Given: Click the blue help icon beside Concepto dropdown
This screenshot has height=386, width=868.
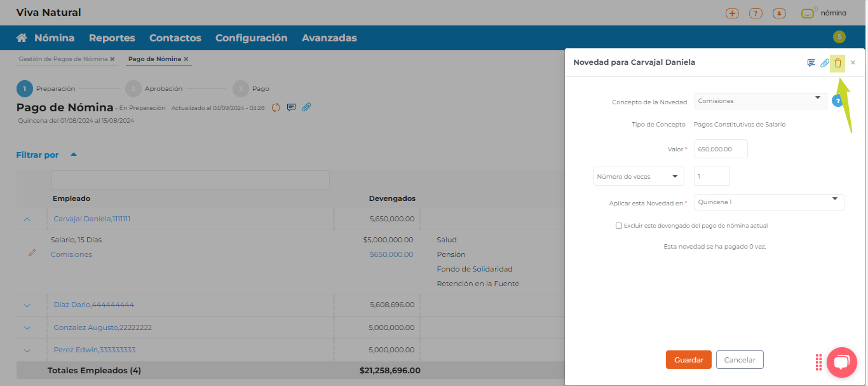Looking at the screenshot, I should click(837, 100).
